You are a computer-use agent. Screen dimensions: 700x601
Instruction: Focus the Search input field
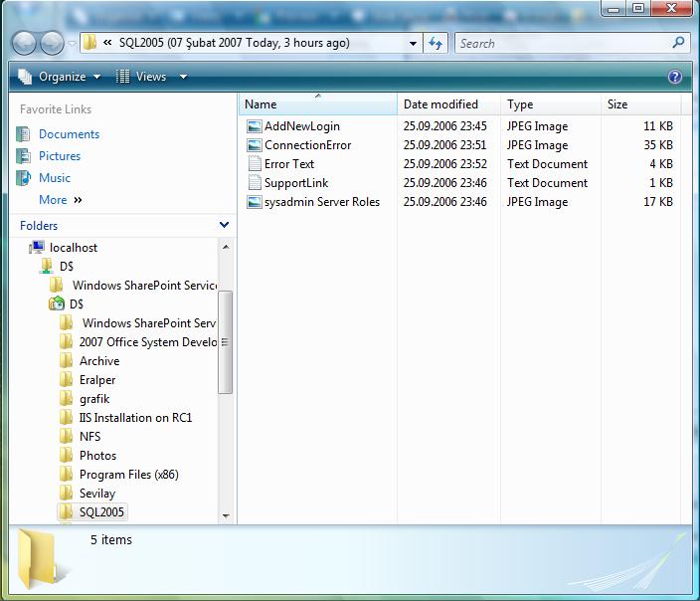(x=564, y=44)
